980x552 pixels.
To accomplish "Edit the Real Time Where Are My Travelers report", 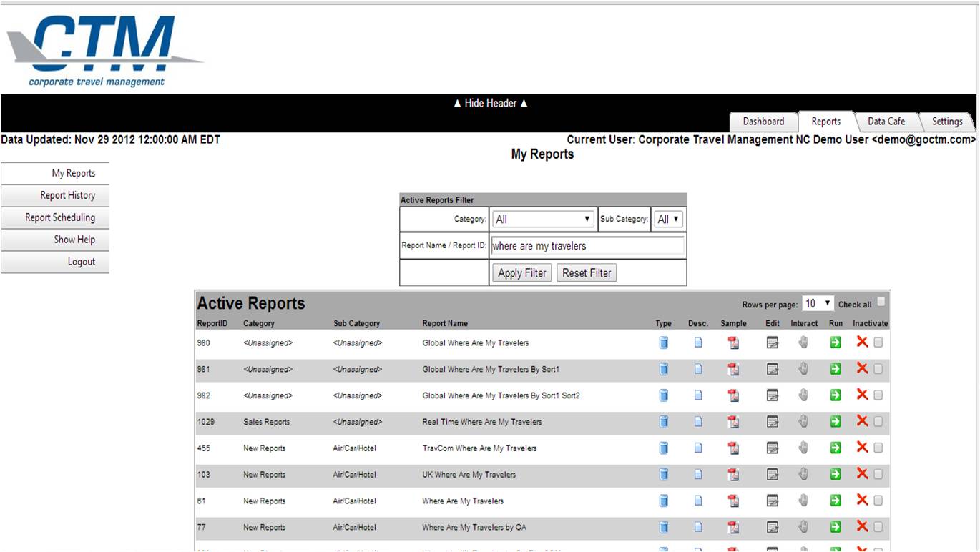I will (x=773, y=422).
